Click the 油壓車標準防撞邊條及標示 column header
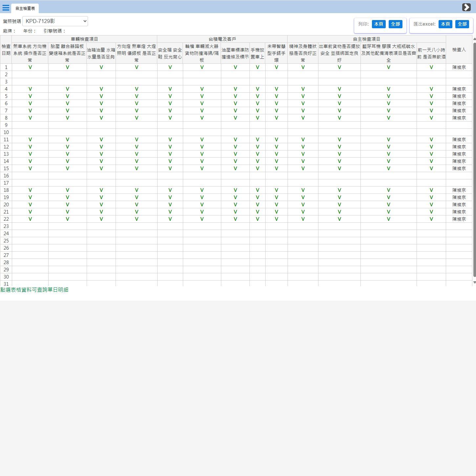This screenshot has width=476, height=476. pyautogui.click(x=235, y=53)
